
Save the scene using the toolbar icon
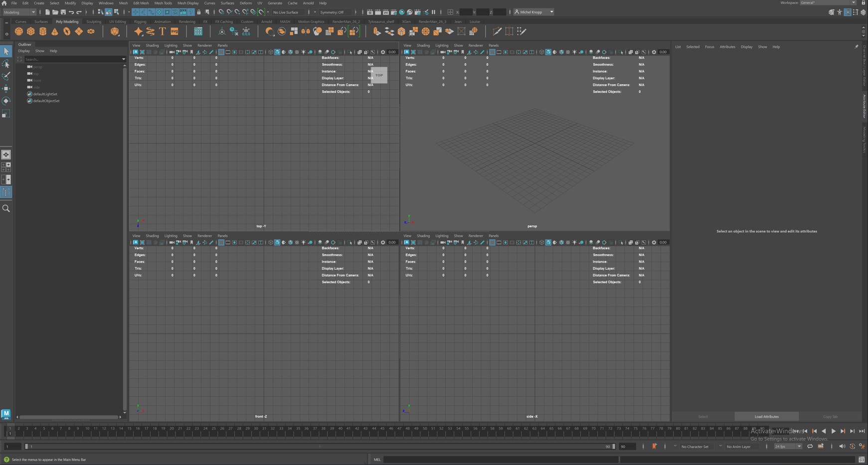[63, 12]
